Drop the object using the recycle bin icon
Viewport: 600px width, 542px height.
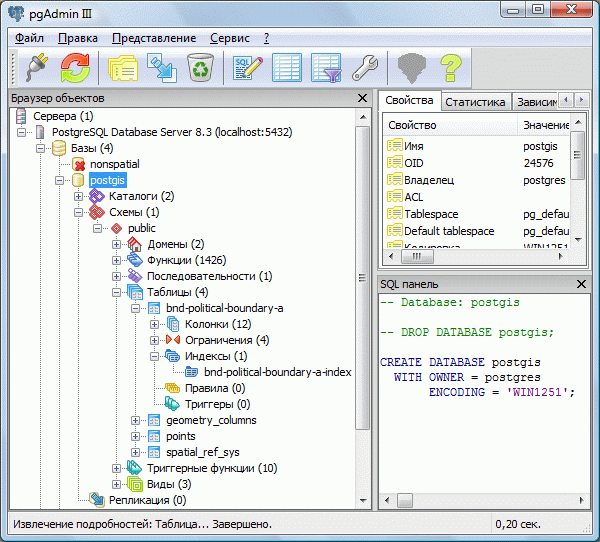coord(200,68)
